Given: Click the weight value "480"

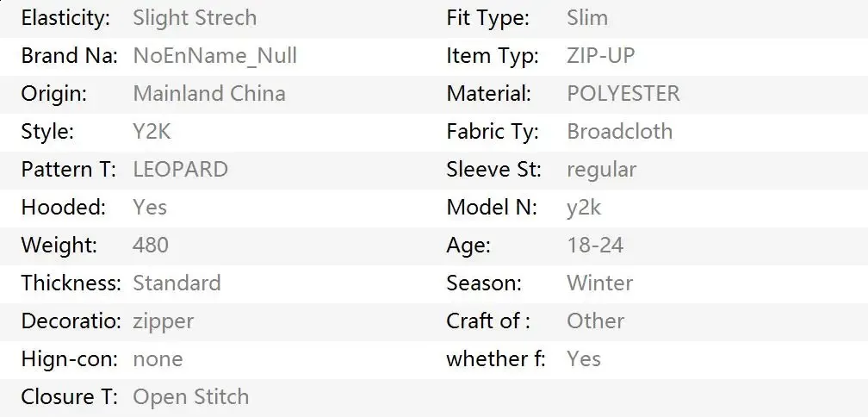Looking at the screenshot, I should [151, 246].
